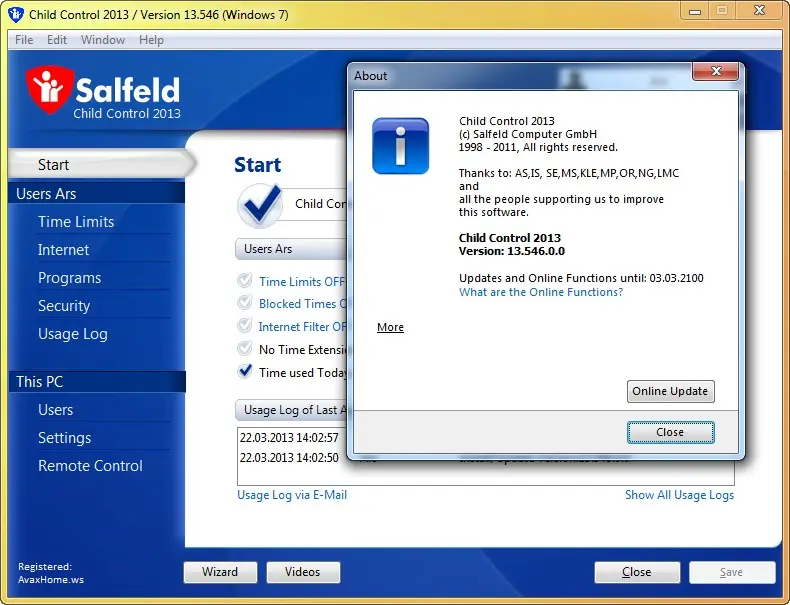Click the More link in About dialog

click(x=390, y=327)
